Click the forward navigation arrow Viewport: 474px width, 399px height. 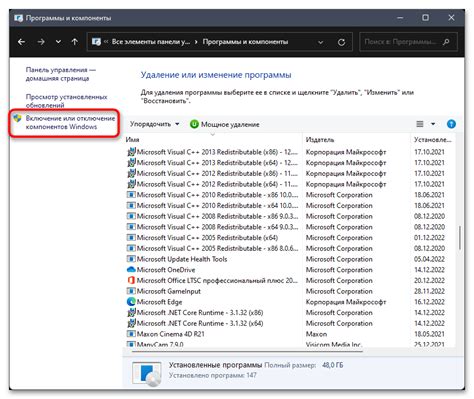click(x=41, y=42)
